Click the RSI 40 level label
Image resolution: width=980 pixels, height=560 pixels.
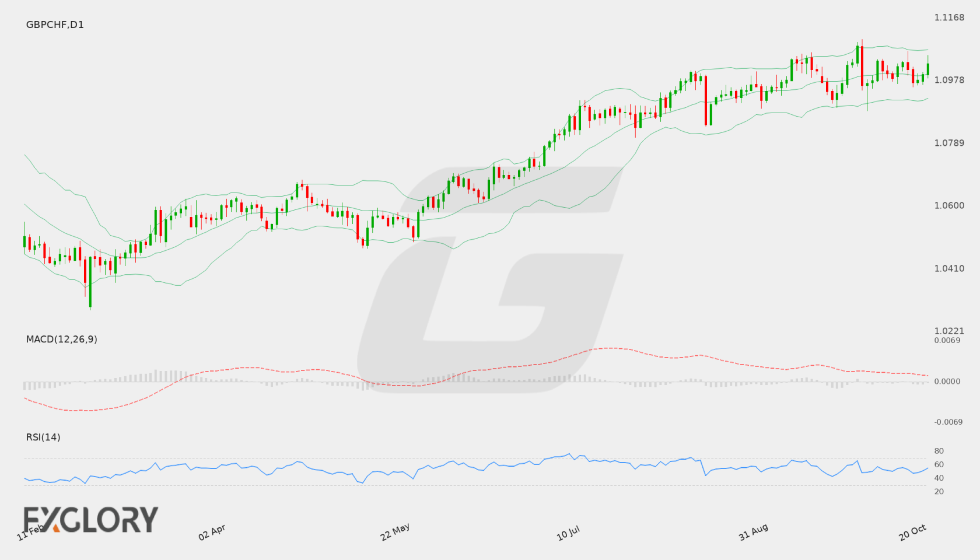coord(939,478)
